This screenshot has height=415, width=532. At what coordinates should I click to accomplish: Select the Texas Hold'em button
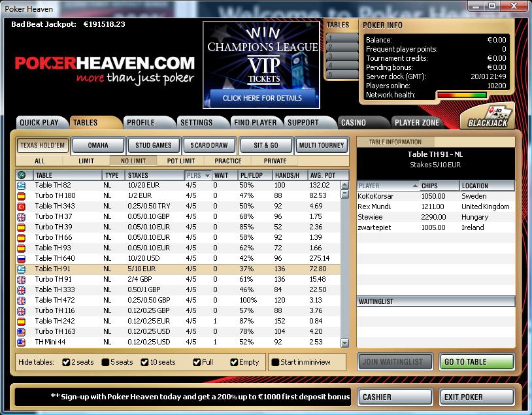pyautogui.click(x=42, y=145)
